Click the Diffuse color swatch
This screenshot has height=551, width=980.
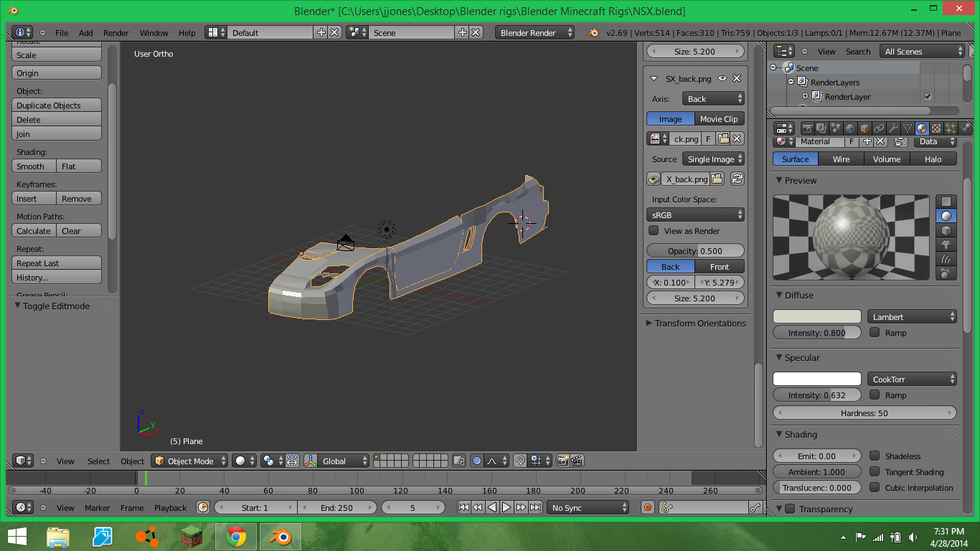pos(816,316)
